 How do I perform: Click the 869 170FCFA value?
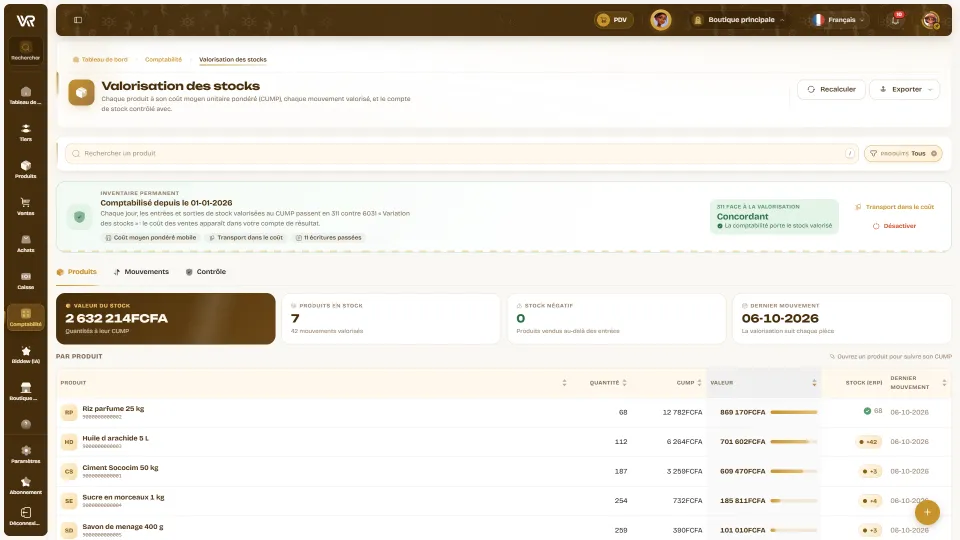742,412
